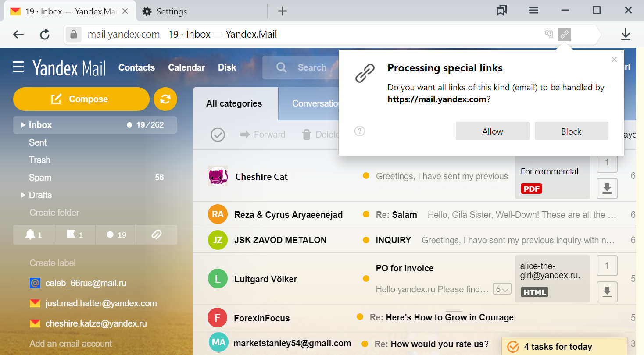Click the link protocol handler icon in address bar
The image size is (644, 355).
point(565,35)
